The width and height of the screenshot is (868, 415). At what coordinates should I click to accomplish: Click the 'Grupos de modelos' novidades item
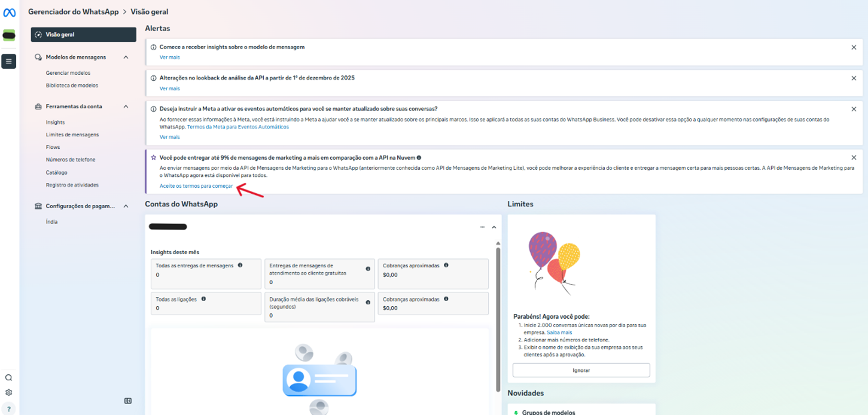[548, 412]
